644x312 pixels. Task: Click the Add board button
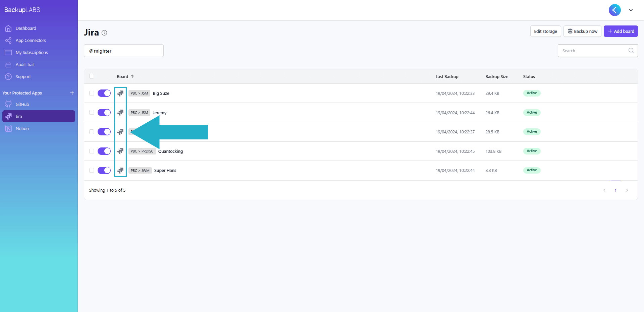click(x=621, y=31)
